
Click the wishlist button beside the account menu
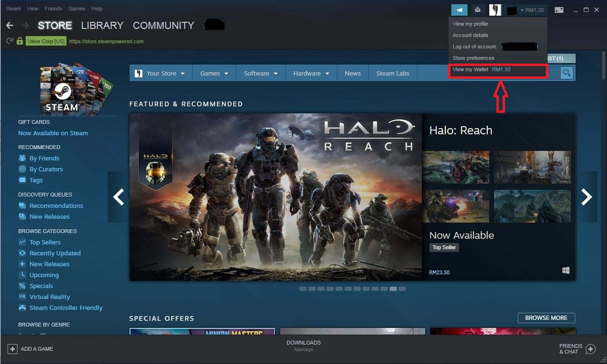(561, 58)
